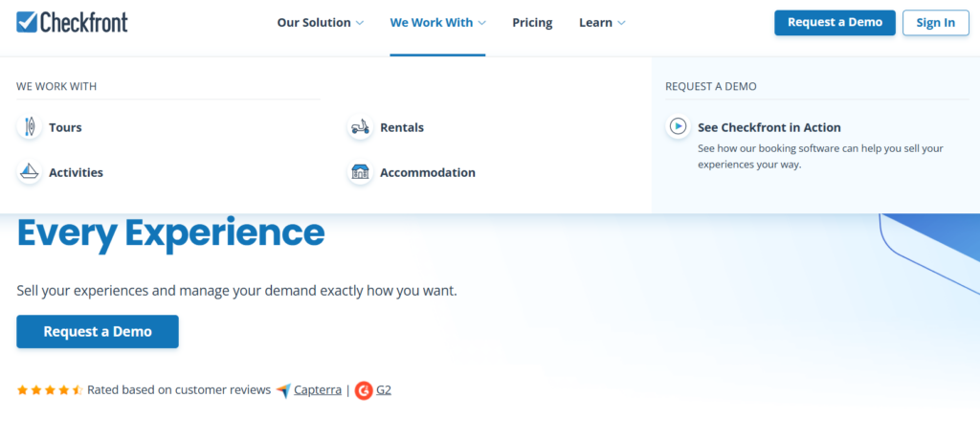Select Rentals in the dropdown panel
Screen dimensions: 980x442
pyautogui.click(x=402, y=127)
